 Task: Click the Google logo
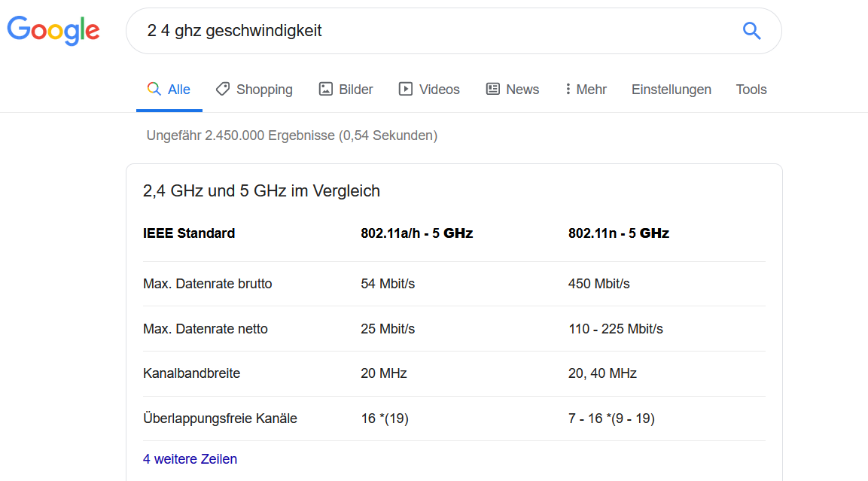[53, 30]
